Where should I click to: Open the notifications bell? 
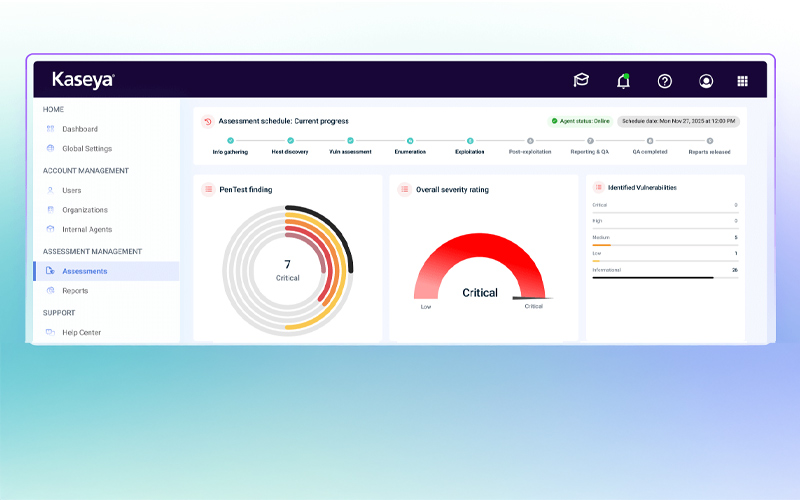623,81
